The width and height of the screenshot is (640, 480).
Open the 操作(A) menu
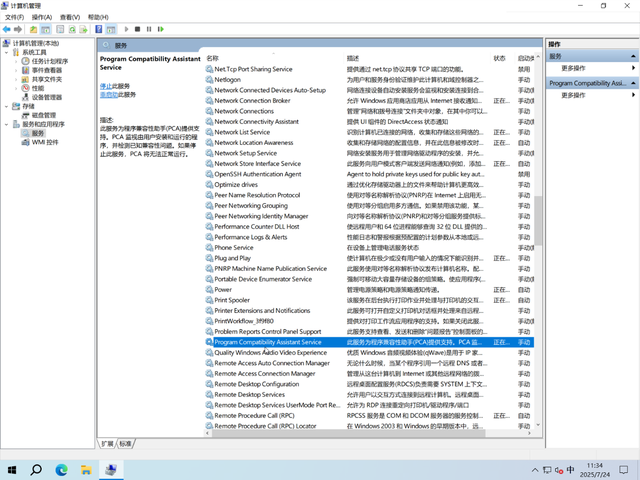click(42, 17)
